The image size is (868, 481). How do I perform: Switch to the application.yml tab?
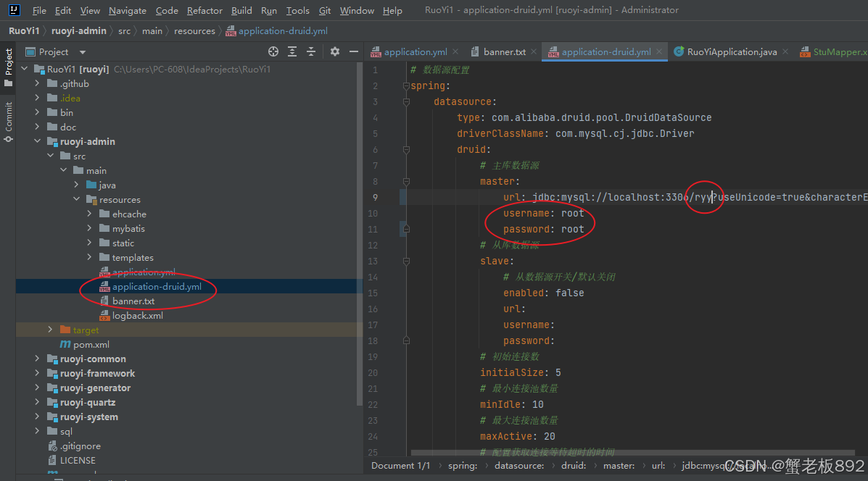click(416, 51)
